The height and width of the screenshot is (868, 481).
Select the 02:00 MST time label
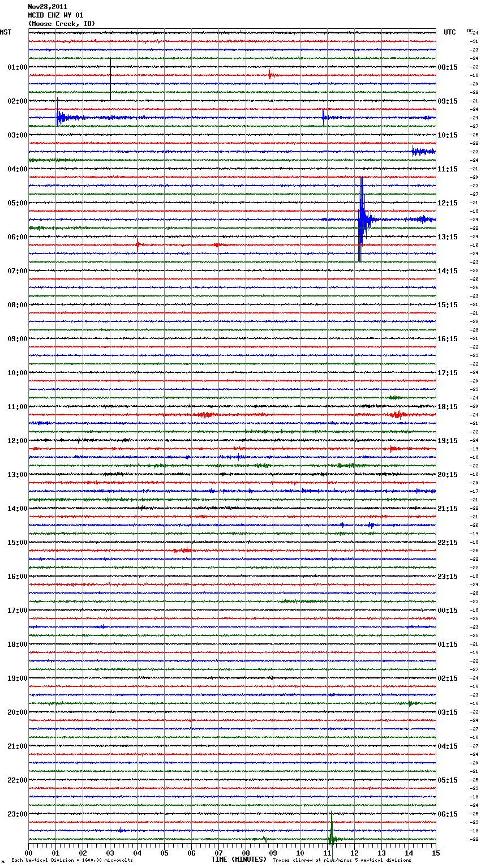[x=17, y=101]
